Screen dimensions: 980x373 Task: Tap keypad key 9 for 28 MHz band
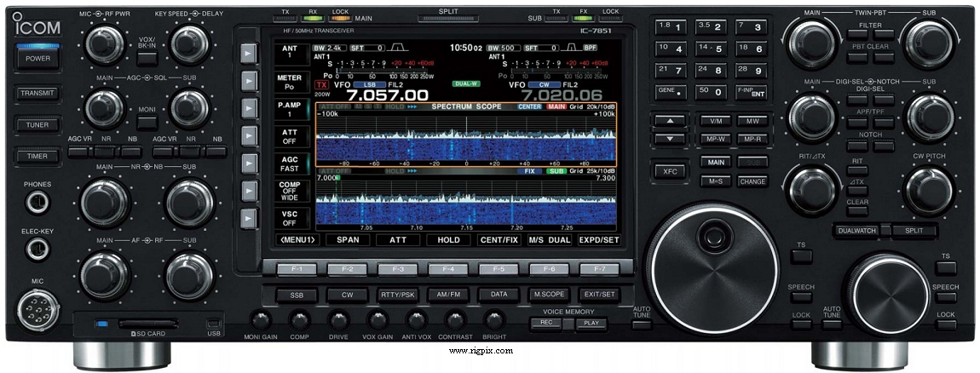click(x=752, y=70)
